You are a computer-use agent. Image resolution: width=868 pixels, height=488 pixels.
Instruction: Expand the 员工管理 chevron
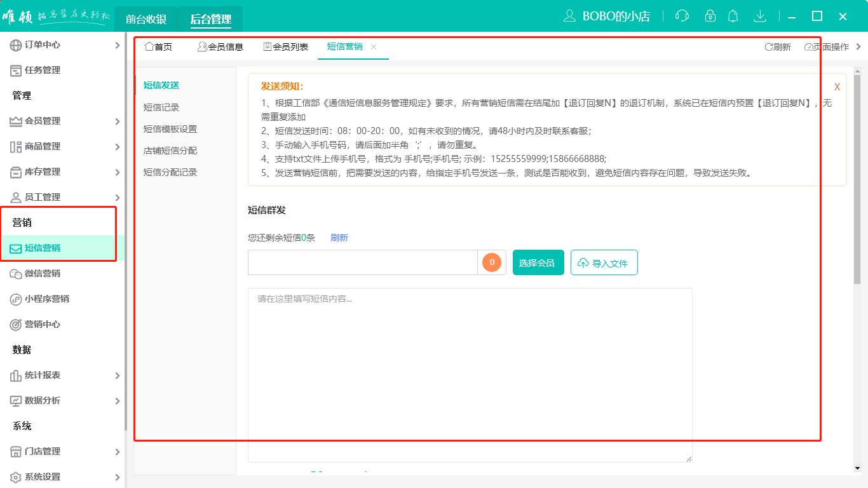click(x=117, y=198)
